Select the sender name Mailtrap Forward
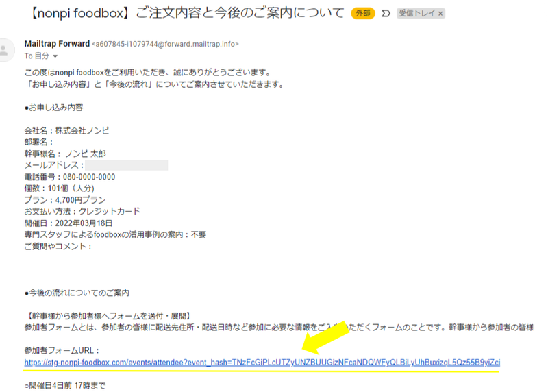 click(57, 44)
